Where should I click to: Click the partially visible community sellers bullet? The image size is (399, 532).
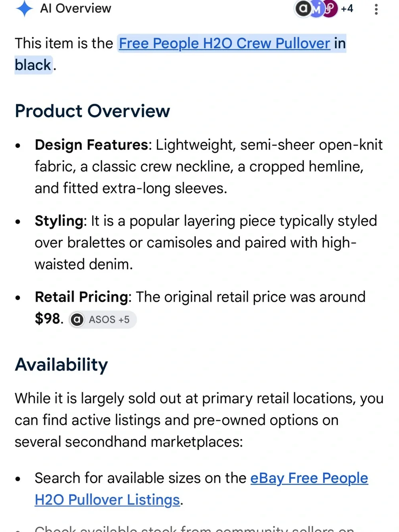[194, 528]
